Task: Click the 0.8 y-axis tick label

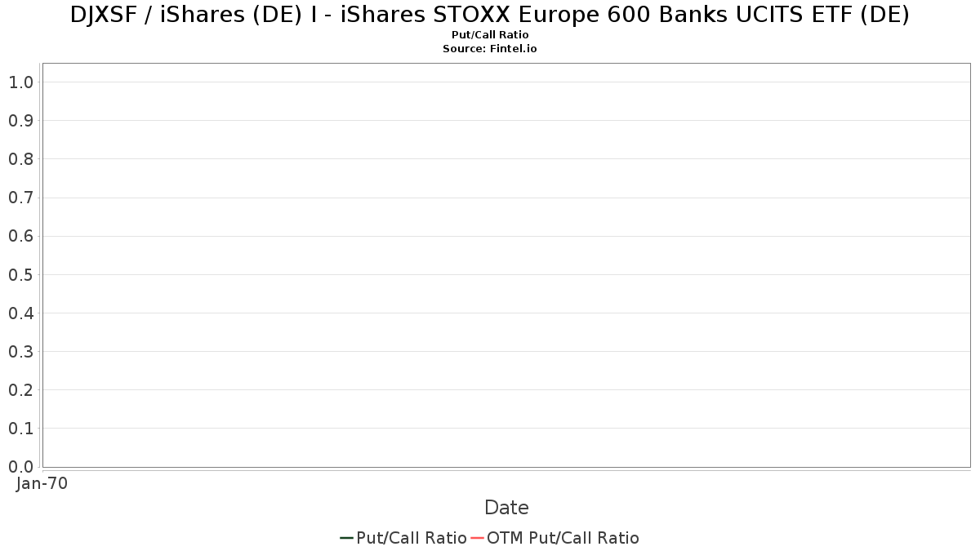Action: 20,159
